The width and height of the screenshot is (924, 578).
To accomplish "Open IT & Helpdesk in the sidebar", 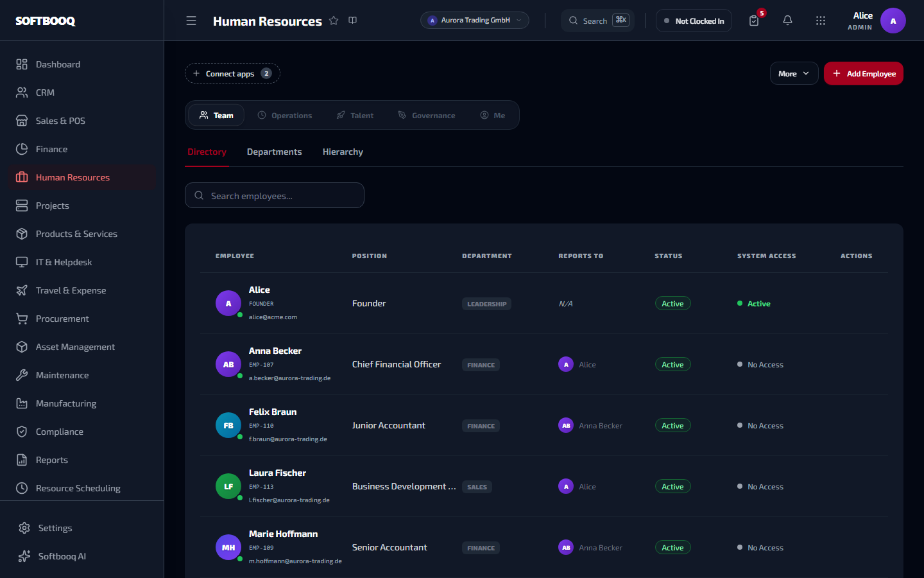I will tap(82, 262).
